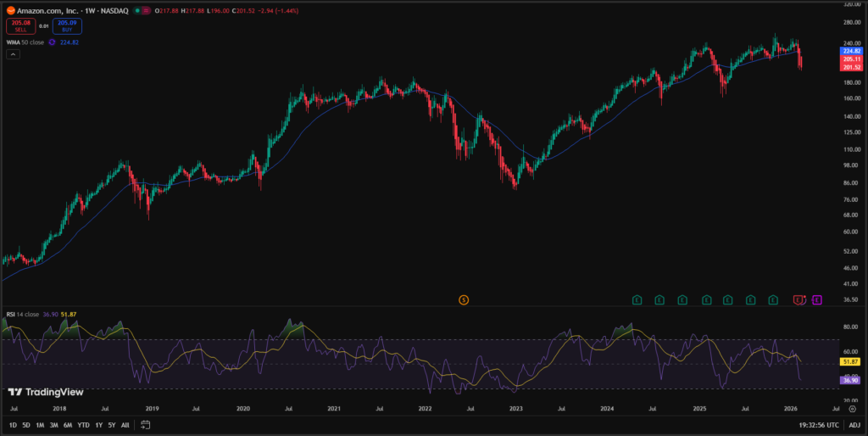868x436 pixels.
Task: Click the magenta E upcoming earnings marker
Action: 817,300
